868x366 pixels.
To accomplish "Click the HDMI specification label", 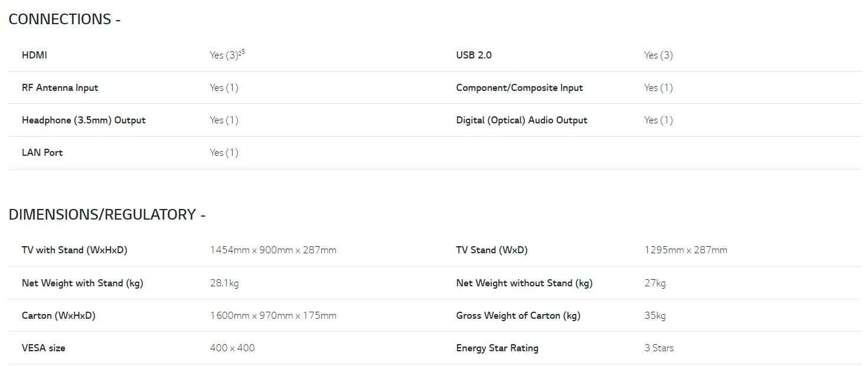I will tap(34, 55).
